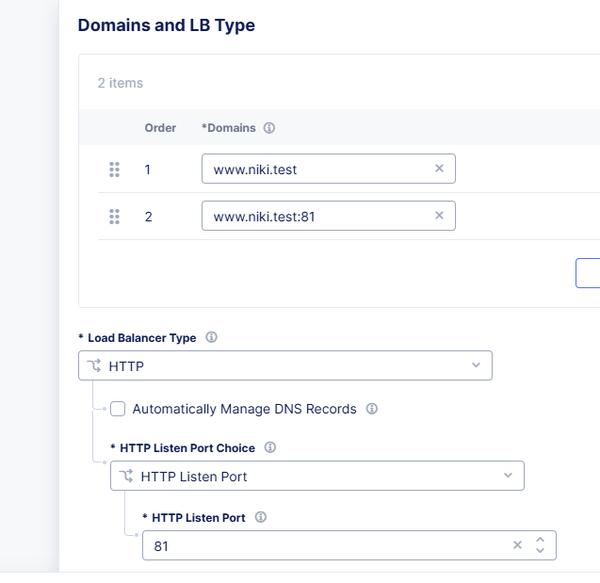Enable Automatically Manage DNS Records checkbox
The height and width of the screenshot is (583, 600).
pos(118,409)
